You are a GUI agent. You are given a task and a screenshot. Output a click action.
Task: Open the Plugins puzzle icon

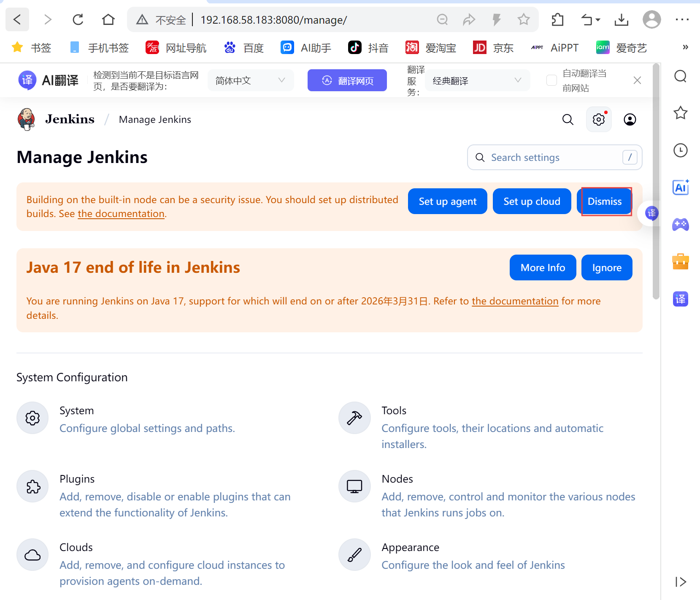coord(32,486)
